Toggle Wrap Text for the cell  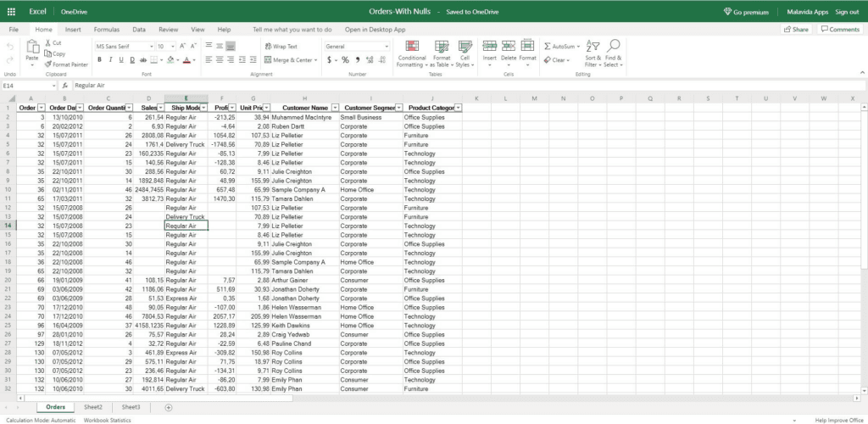[x=281, y=47]
